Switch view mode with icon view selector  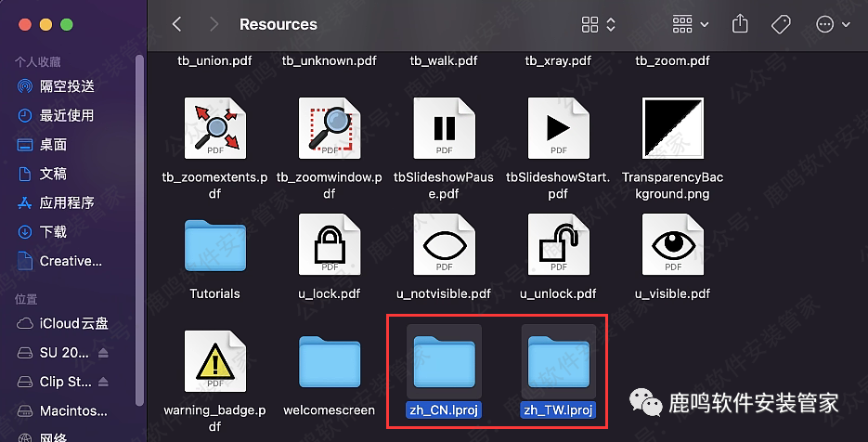(598, 24)
